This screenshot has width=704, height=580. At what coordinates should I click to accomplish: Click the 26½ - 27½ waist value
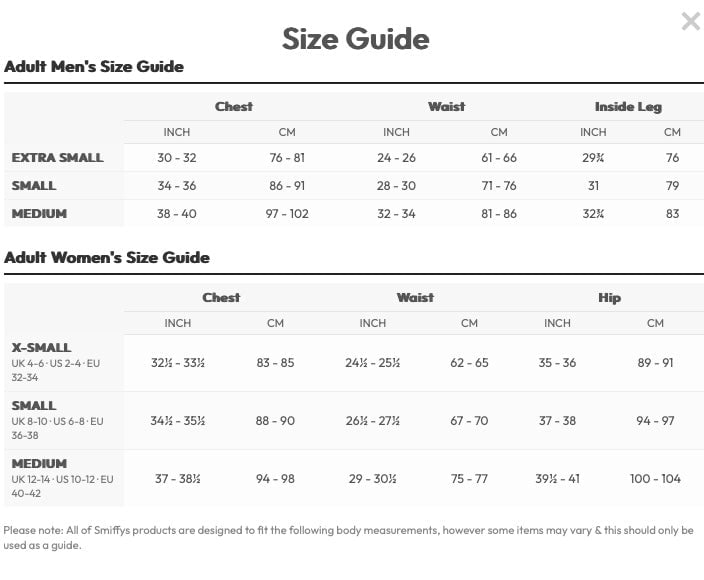tap(373, 421)
